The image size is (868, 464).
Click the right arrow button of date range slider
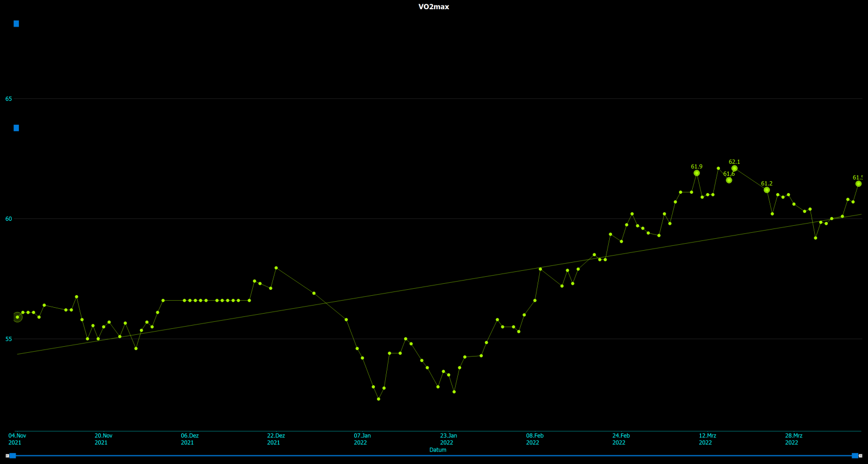(861, 456)
